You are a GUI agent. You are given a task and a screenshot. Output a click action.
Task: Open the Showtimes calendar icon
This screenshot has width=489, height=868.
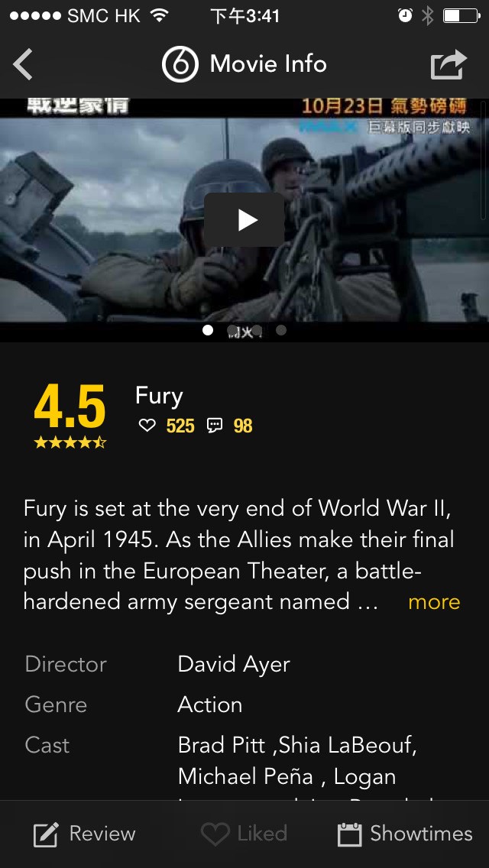(x=349, y=834)
